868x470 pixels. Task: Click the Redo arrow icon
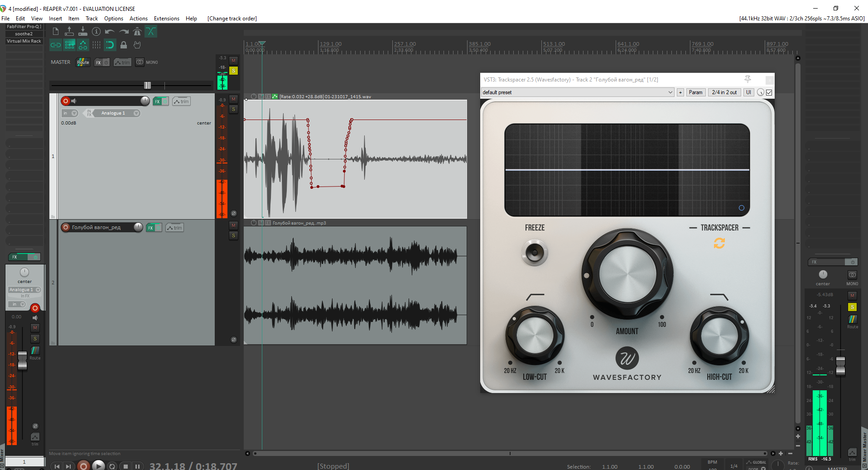[x=124, y=31]
